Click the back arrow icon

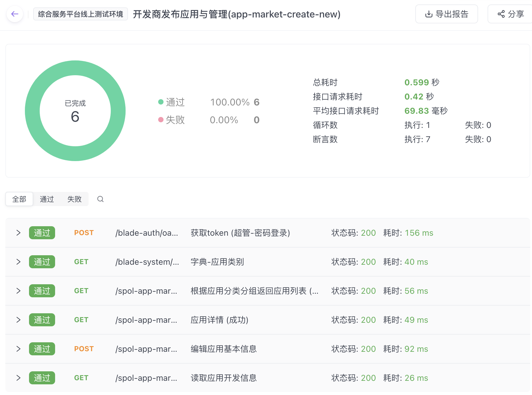click(15, 14)
